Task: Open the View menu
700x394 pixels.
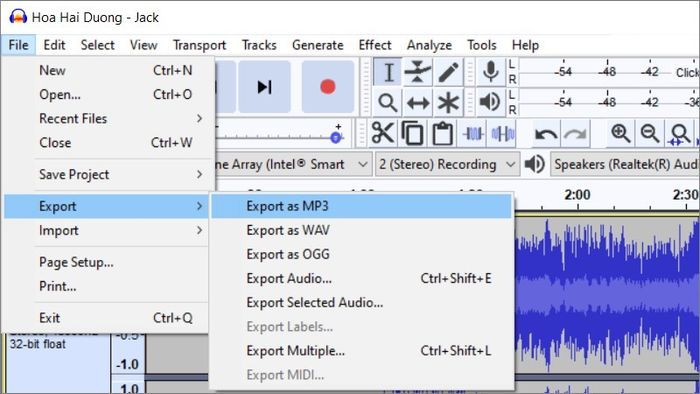Action: click(x=144, y=45)
